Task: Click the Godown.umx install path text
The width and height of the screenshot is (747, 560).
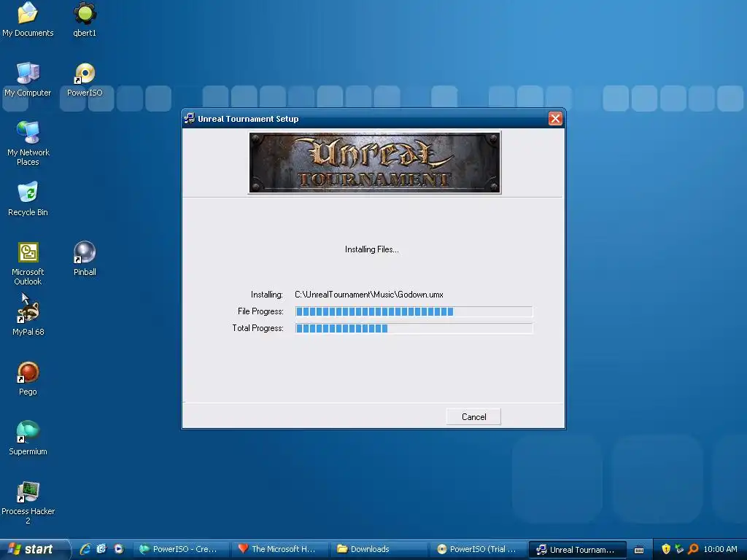Action: click(x=368, y=295)
